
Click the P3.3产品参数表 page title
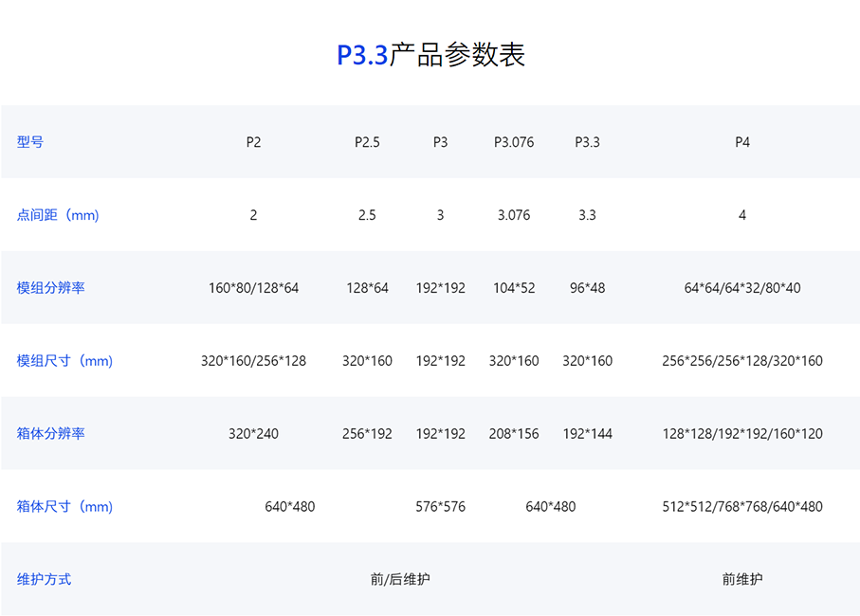pyautogui.click(x=430, y=55)
